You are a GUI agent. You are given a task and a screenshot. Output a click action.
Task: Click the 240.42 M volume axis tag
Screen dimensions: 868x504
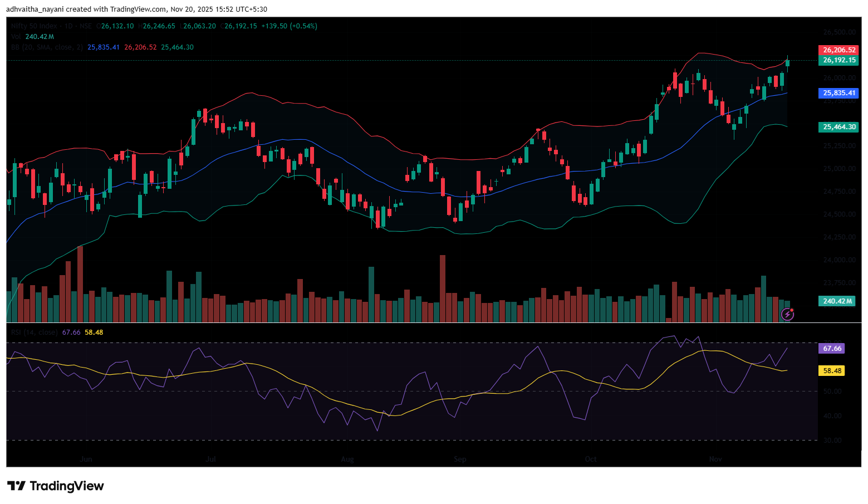(837, 301)
